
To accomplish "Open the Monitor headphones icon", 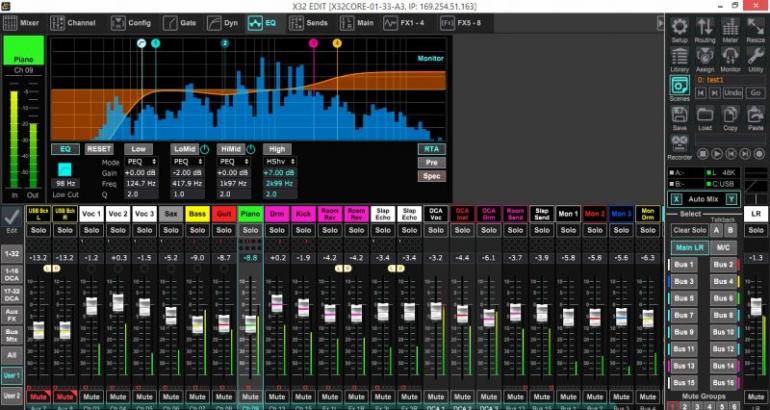I will (x=730, y=56).
